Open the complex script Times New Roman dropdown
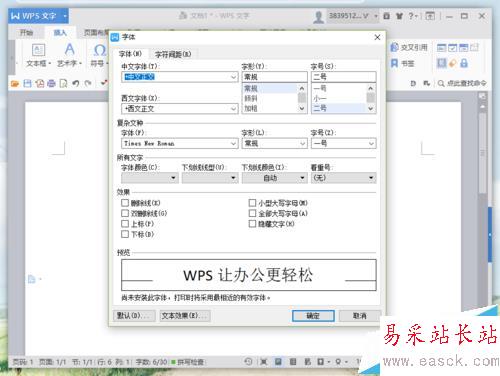 coord(234,144)
